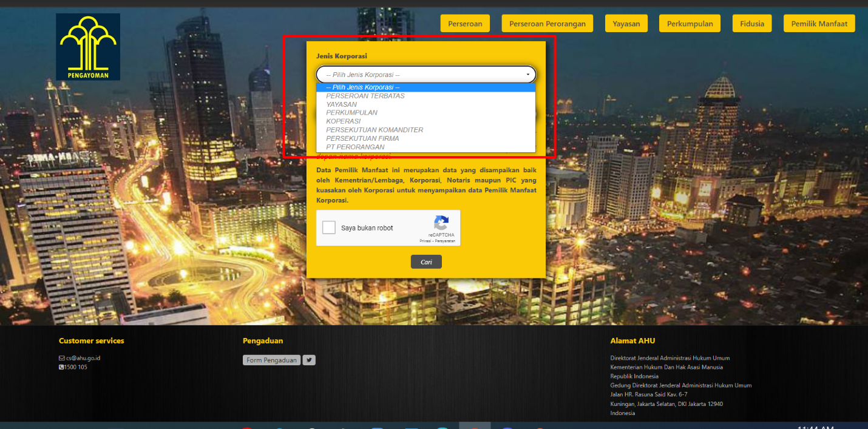
Task: Open the Pemilik Manfaat menu
Action: point(819,24)
